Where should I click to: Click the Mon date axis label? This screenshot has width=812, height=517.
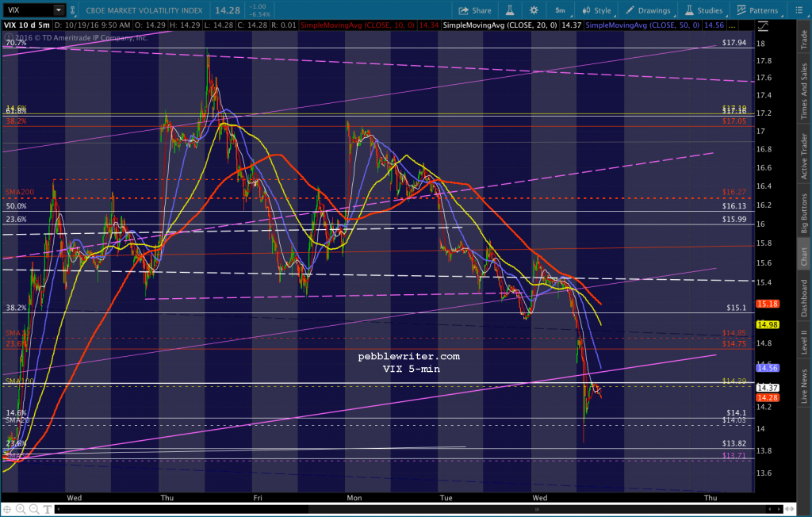(x=354, y=497)
